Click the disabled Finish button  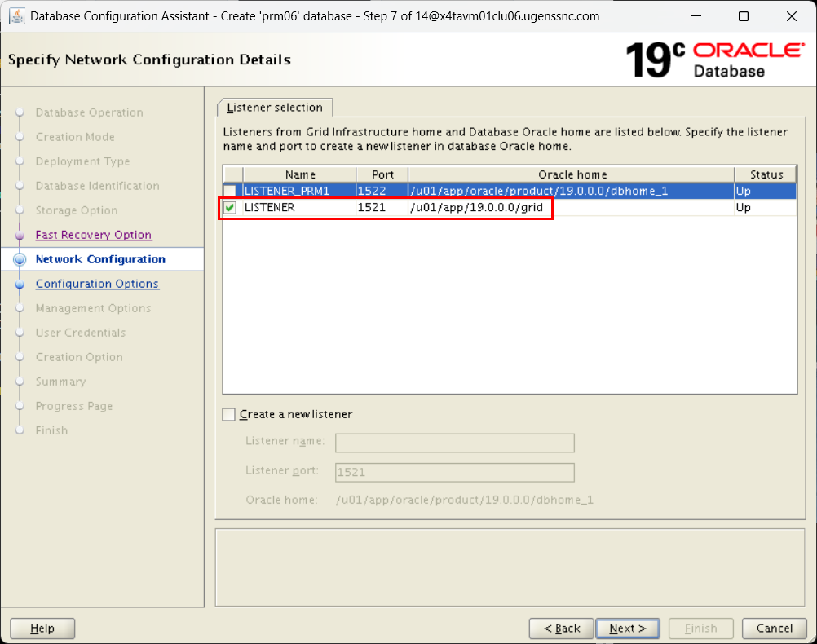700,629
